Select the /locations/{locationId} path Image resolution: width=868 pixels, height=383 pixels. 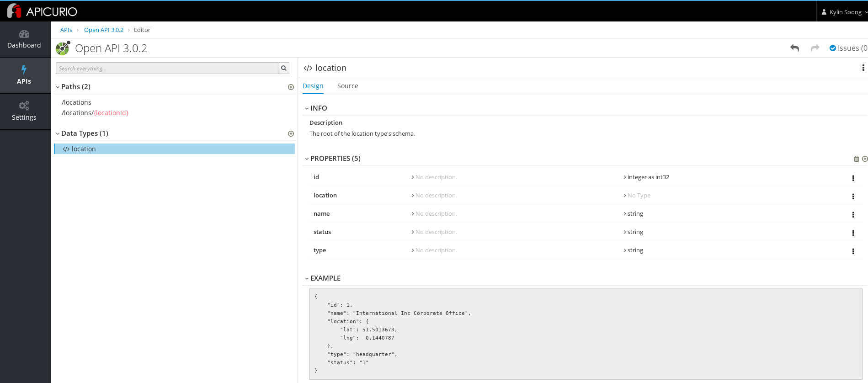pos(95,113)
